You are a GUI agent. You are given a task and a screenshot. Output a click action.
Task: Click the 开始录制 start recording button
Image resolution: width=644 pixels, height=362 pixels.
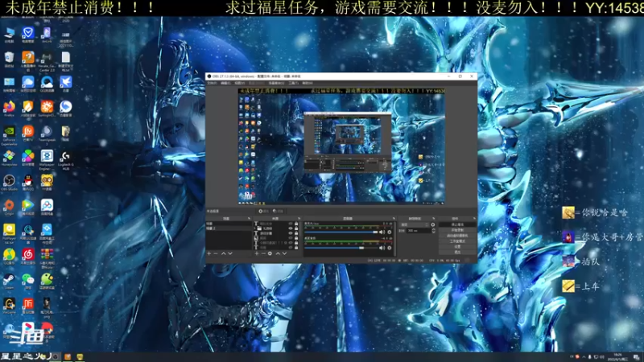457,230
